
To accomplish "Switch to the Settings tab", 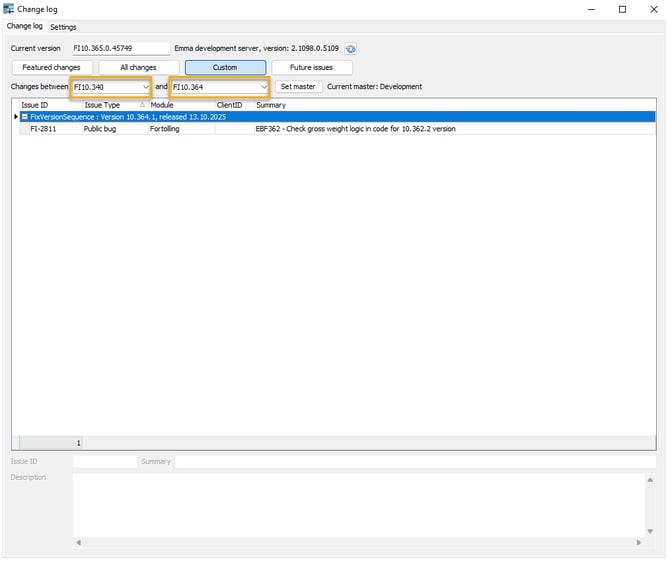I will 63,27.
